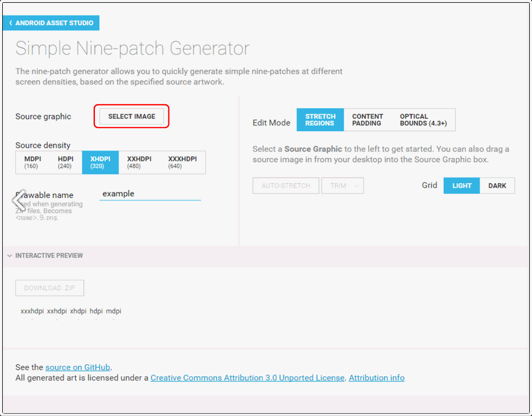This screenshot has height=416, width=532.
Task: Choose XHDPI (320) source density
Action: pyautogui.click(x=100, y=163)
